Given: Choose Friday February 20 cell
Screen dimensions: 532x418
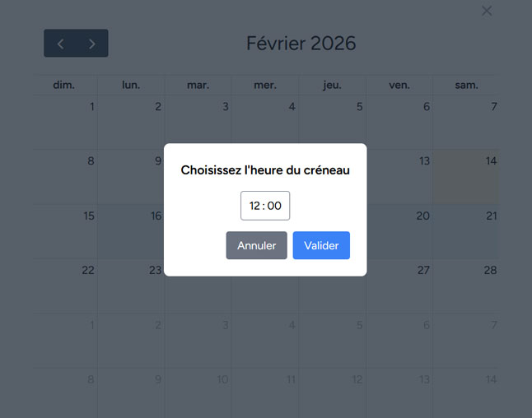Looking at the screenshot, I should pyautogui.click(x=399, y=231).
